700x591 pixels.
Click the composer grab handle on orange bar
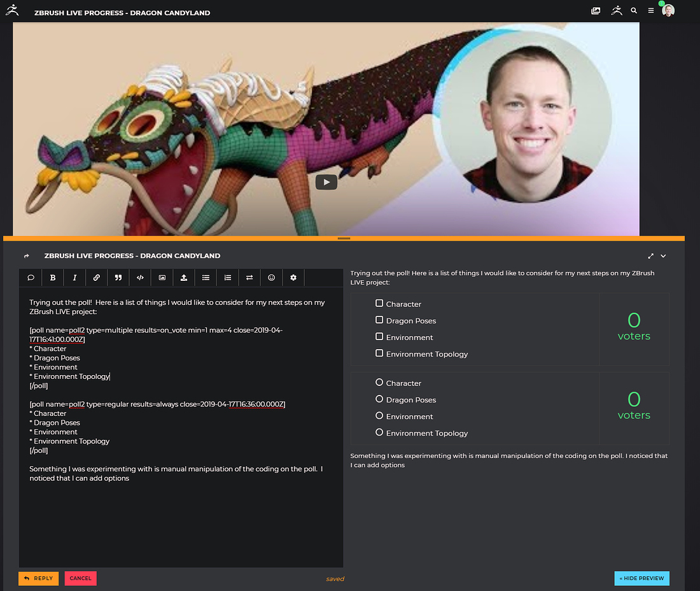pyautogui.click(x=344, y=239)
